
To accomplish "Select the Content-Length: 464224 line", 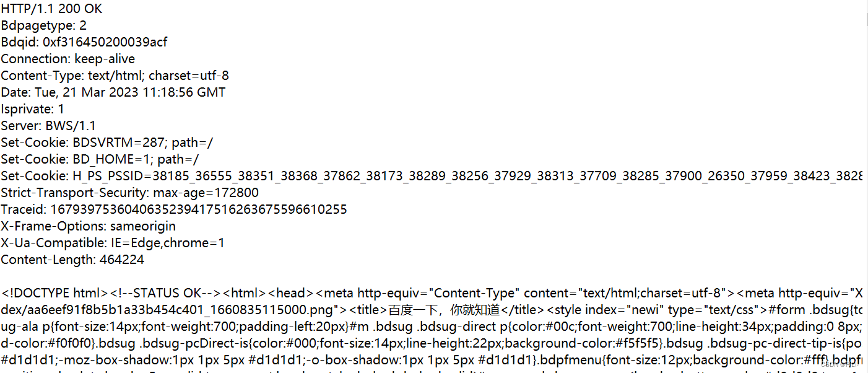I will pos(73,260).
